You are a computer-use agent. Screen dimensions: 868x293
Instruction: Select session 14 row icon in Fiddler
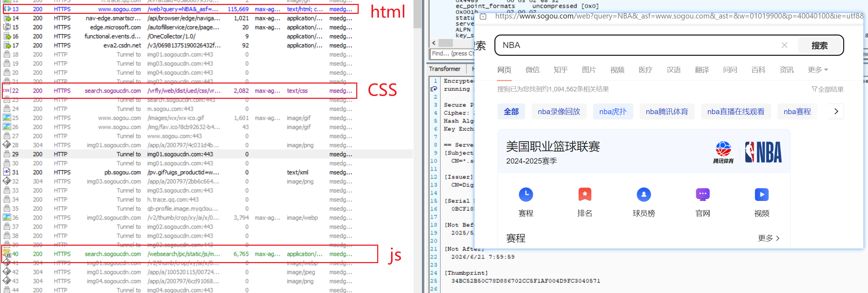pyautogui.click(x=7, y=18)
